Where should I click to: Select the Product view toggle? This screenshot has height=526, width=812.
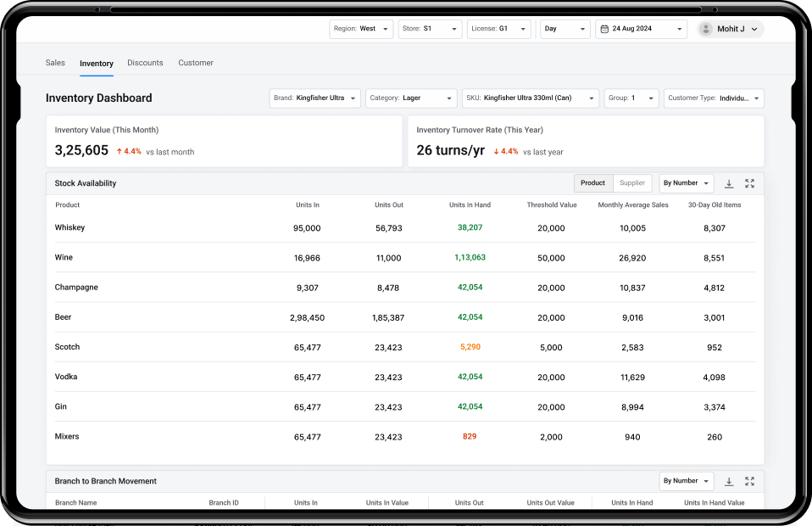(x=592, y=183)
